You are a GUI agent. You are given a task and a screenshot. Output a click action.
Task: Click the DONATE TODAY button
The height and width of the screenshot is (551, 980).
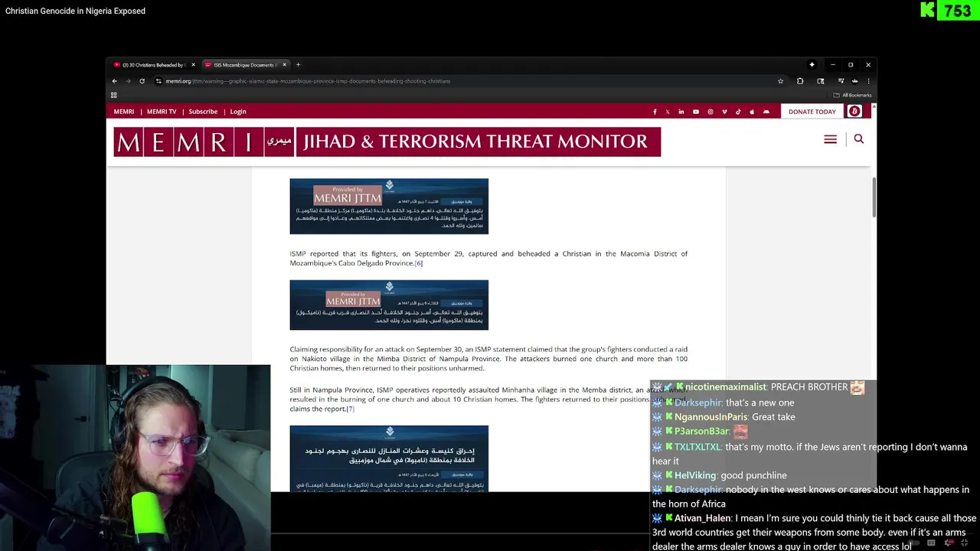tap(812, 112)
